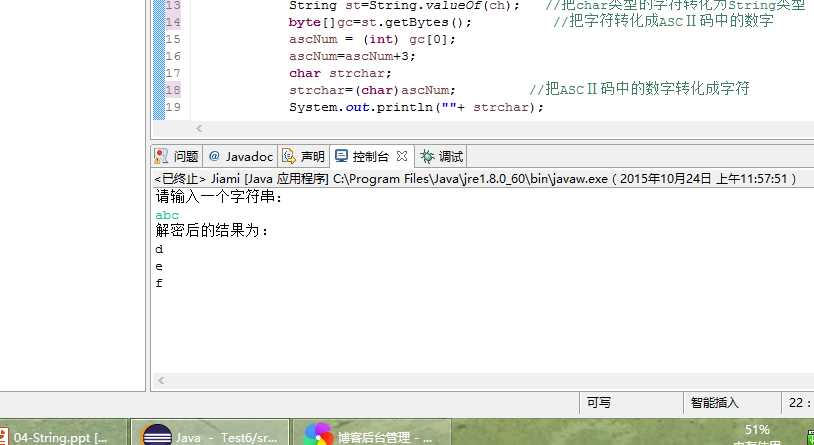Click line number 17 in the editor gutter
The height and width of the screenshot is (445, 814).
[173, 73]
